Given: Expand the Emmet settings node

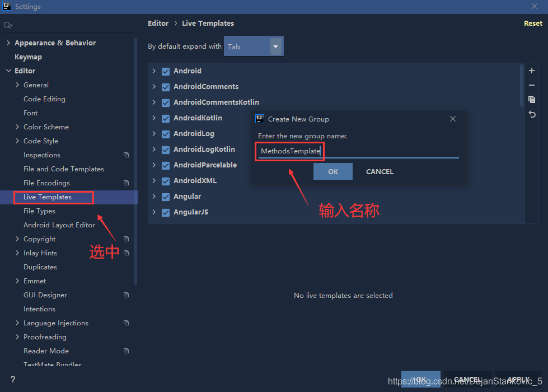Looking at the screenshot, I should pyautogui.click(x=17, y=281).
